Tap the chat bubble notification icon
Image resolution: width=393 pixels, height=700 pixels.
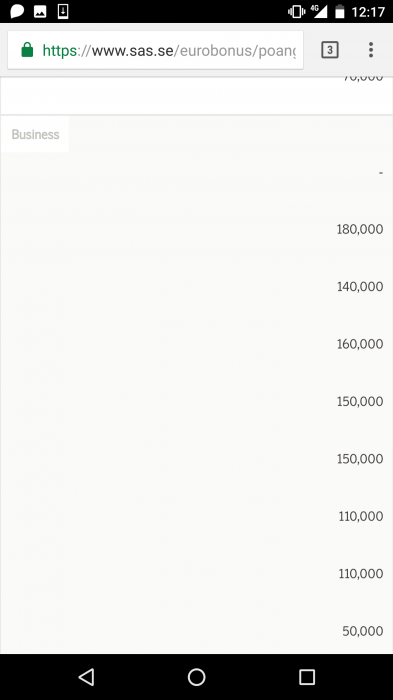pyautogui.click(x=17, y=11)
